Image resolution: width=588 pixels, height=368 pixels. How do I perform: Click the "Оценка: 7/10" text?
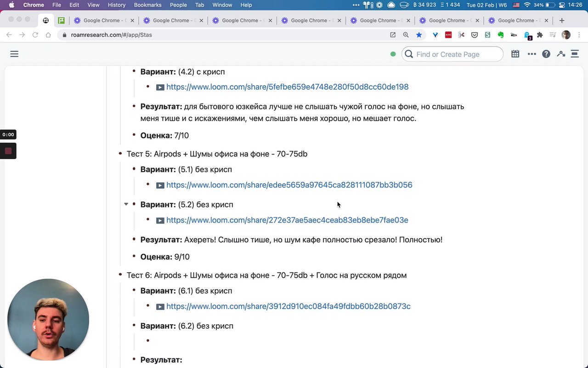pos(164,135)
